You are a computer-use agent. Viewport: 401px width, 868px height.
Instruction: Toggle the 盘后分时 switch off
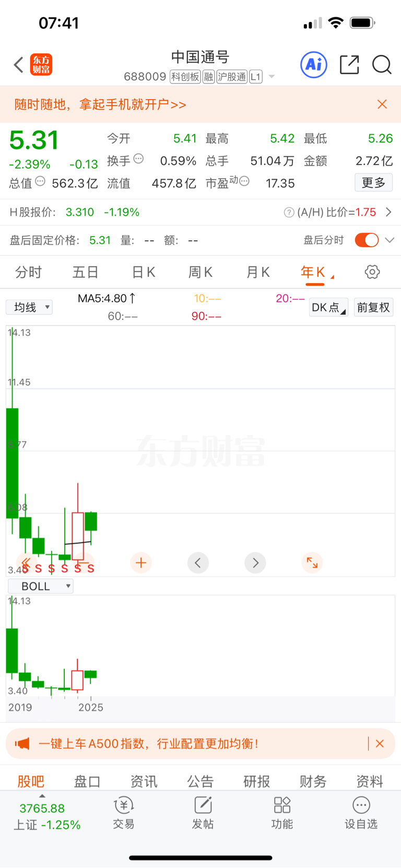pyautogui.click(x=367, y=240)
